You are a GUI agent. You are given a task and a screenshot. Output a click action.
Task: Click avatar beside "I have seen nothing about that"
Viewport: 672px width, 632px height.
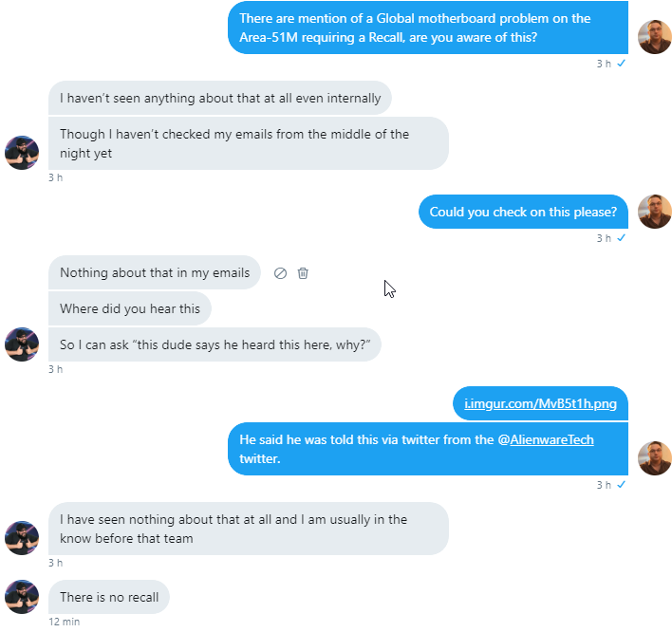tap(22, 538)
